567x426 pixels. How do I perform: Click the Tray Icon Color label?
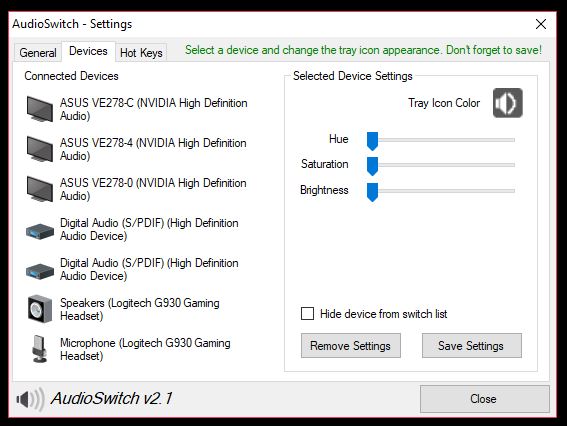click(444, 103)
